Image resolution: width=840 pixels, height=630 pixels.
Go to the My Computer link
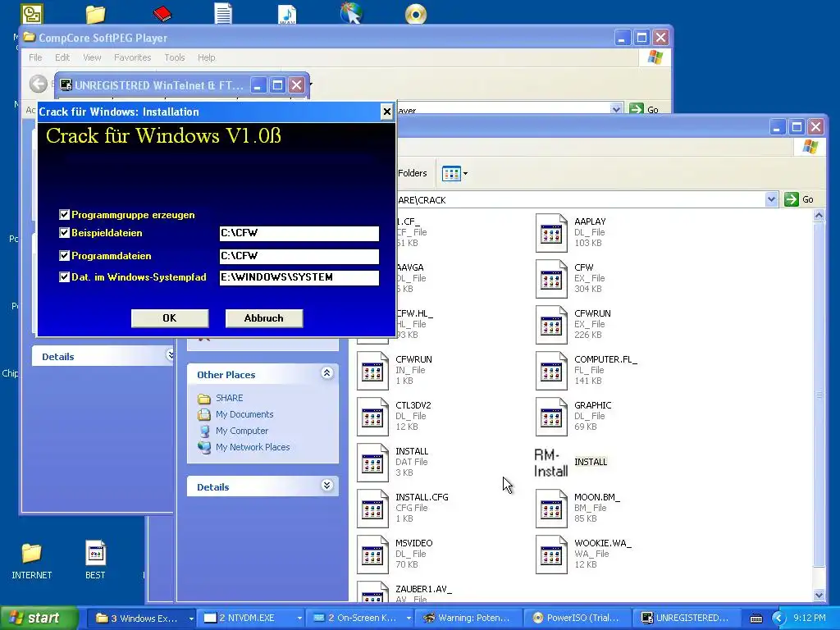point(242,431)
